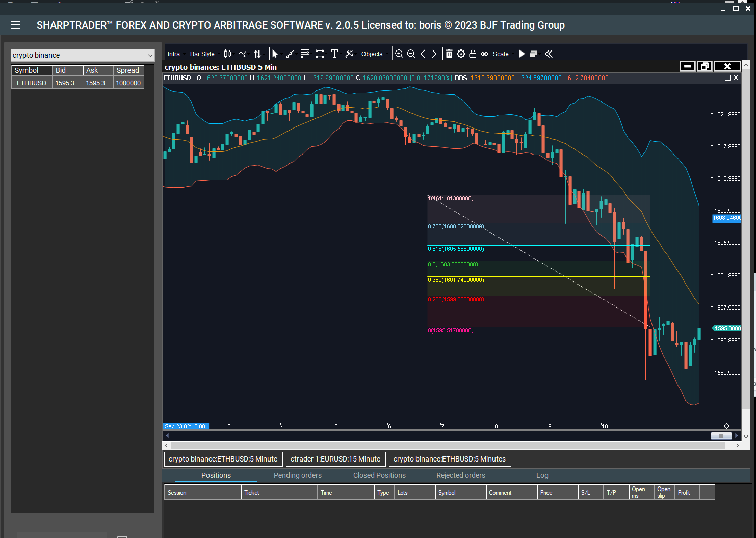Switch to crypto binance:ETHBUSD:5 Minute tab
Viewport: 756px width, 538px height.
223,459
